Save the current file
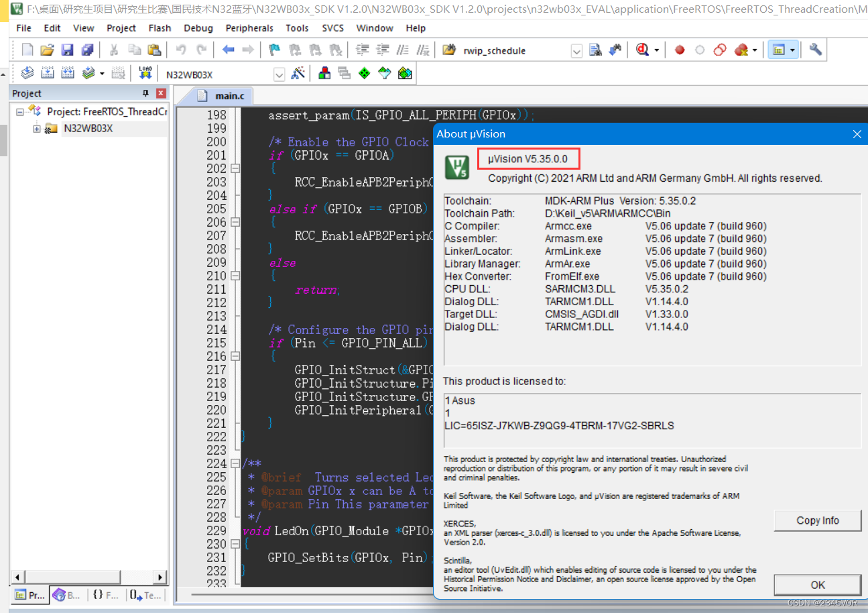868x613 pixels. tap(67, 50)
